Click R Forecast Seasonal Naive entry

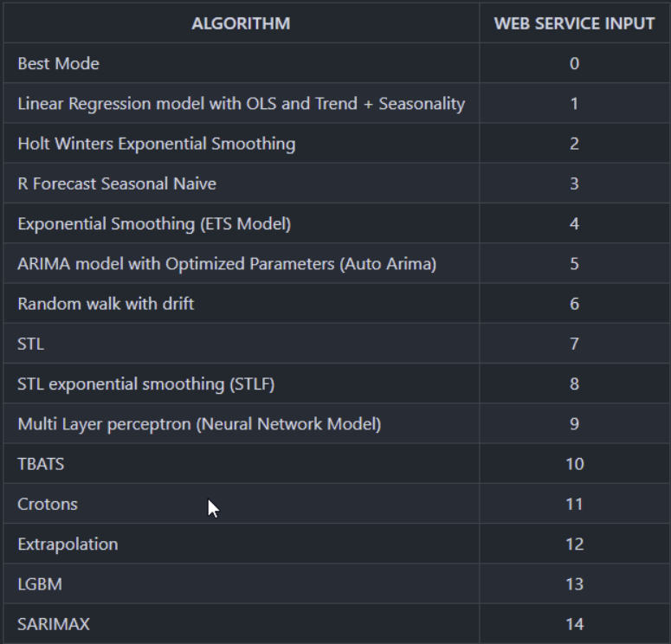pyautogui.click(x=241, y=184)
